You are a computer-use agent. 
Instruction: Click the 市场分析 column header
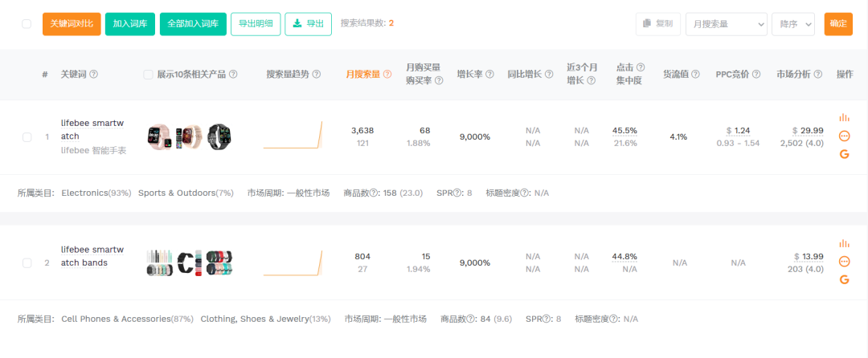tap(794, 74)
